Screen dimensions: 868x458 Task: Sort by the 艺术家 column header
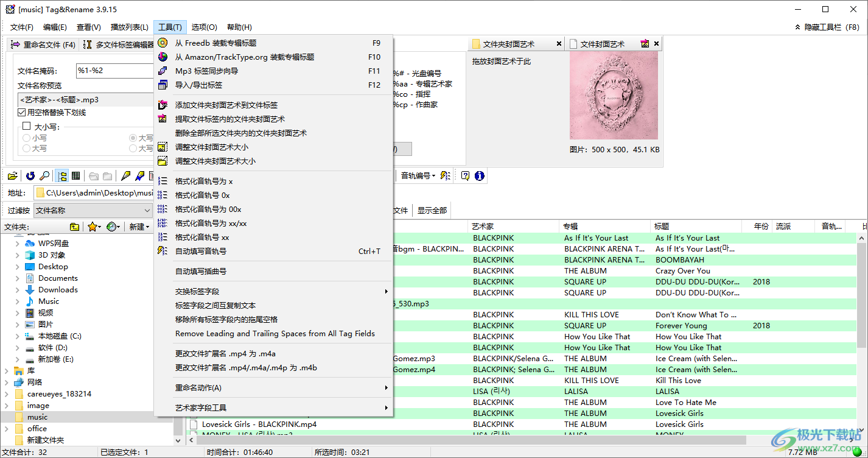click(x=514, y=226)
